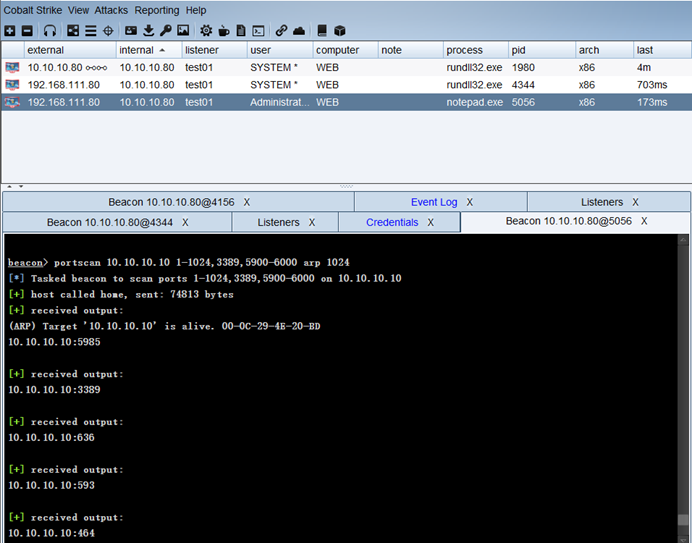Click session icon of pid 1980 row
692x543 pixels.
point(12,68)
